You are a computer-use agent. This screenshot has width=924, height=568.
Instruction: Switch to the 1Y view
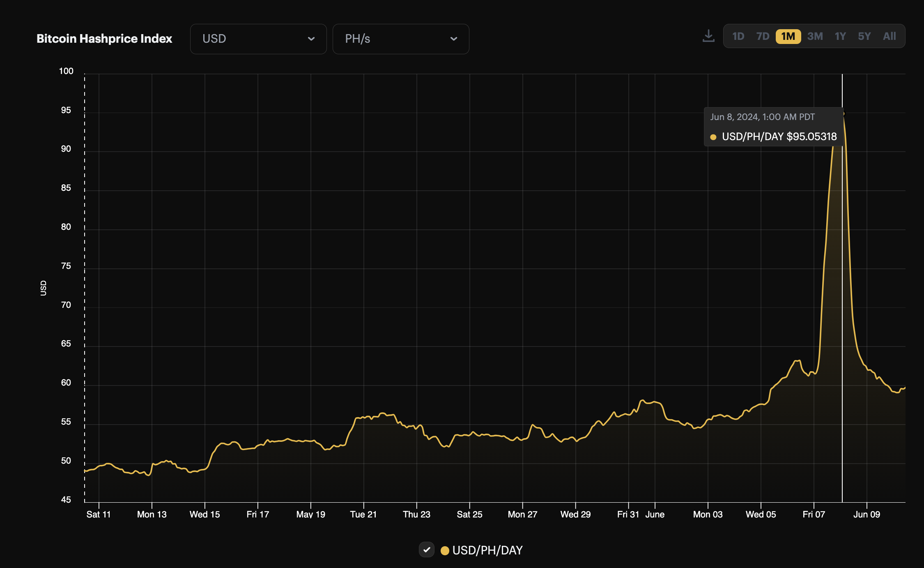click(x=840, y=36)
